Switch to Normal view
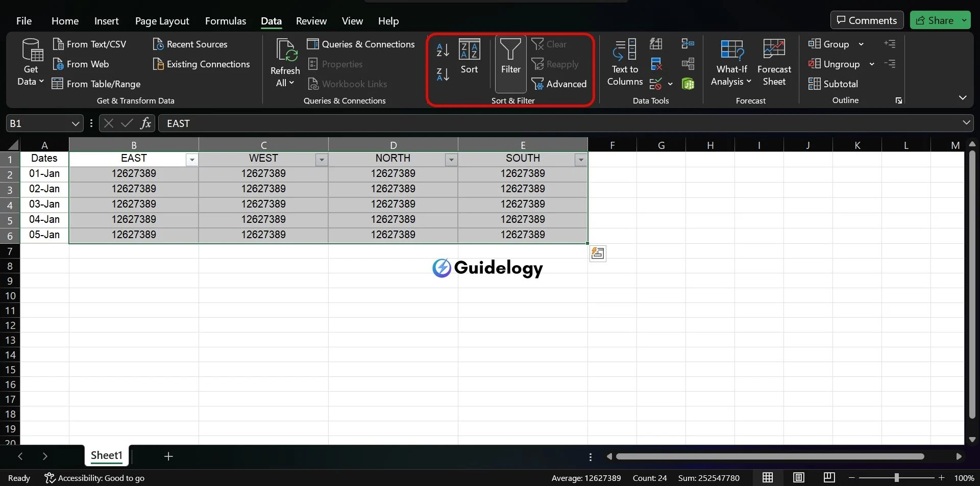 click(x=768, y=478)
